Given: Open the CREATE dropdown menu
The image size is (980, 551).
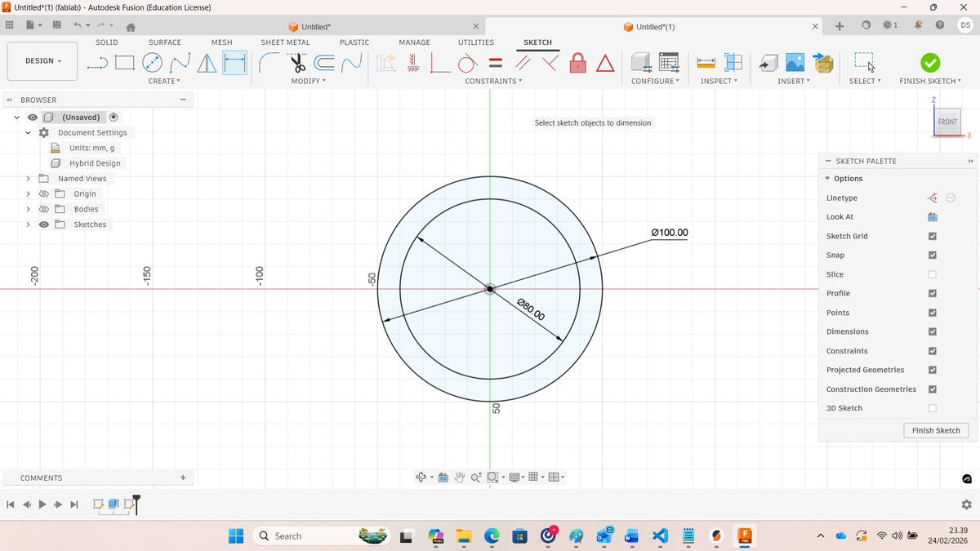Looking at the screenshot, I should click(x=164, y=81).
